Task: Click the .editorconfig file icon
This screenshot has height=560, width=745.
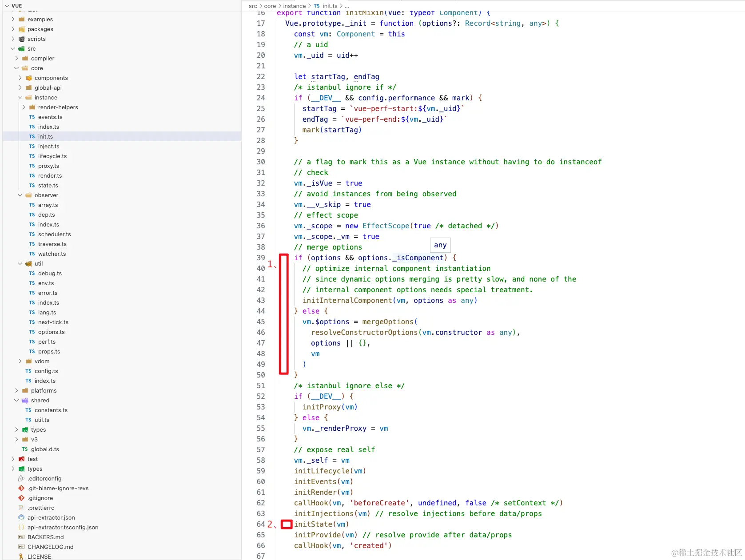Action: click(x=21, y=478)
